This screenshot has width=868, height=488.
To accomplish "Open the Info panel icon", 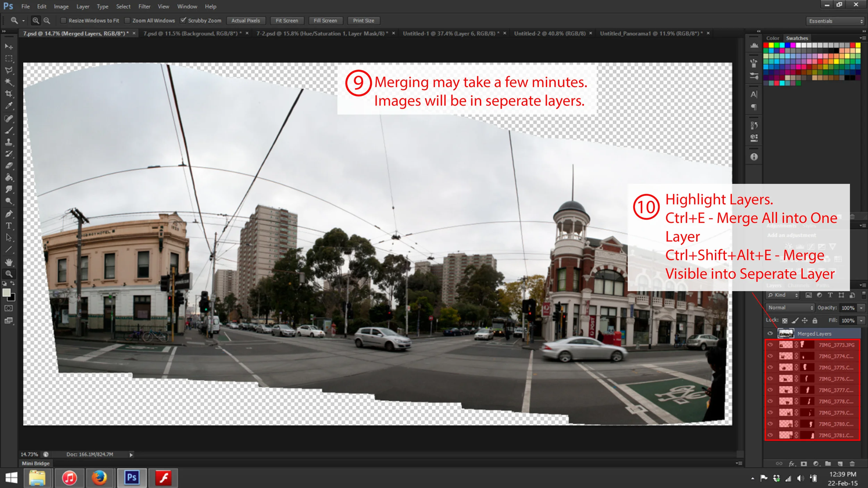I will (x=754, y=157).
